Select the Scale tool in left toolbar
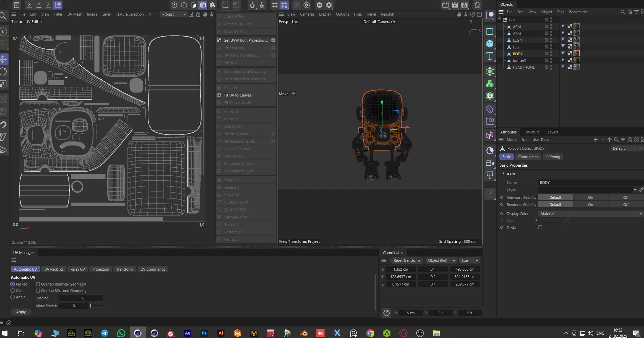The width and height of the screenshot is (644, 338). pos(3,84)
